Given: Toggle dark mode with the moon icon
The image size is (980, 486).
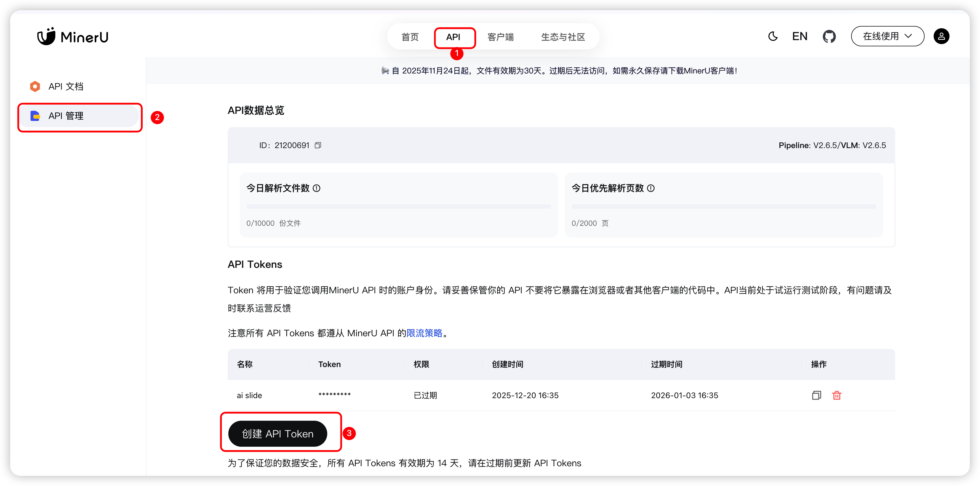Looking at the screenshot, I should click(x=773, y=36).
